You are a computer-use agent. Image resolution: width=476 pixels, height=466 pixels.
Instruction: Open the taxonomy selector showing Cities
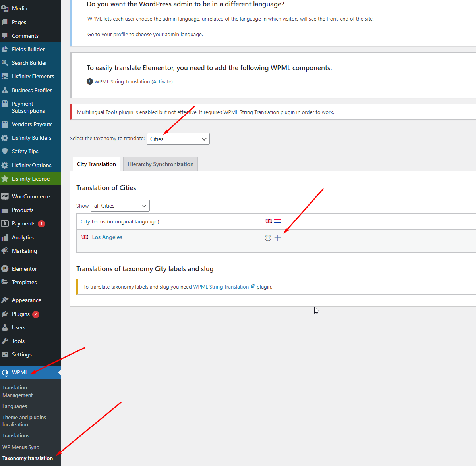point(178,139)
